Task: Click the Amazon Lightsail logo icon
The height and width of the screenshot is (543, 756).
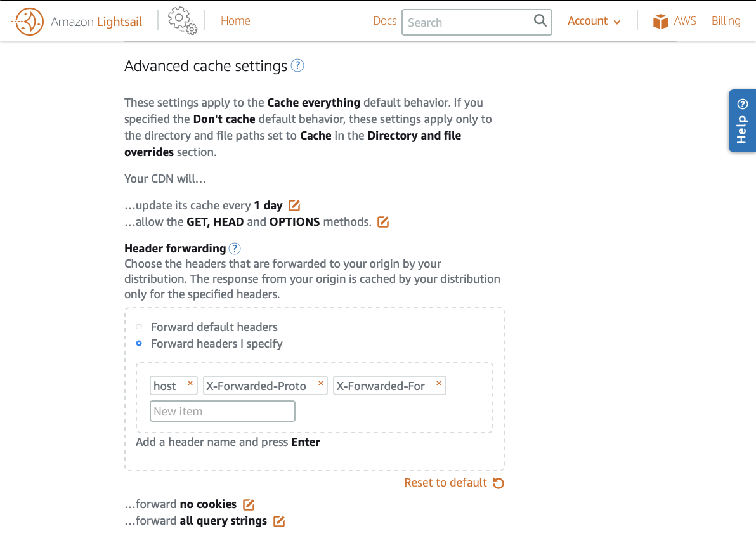Action: click(x=28, y=22)
